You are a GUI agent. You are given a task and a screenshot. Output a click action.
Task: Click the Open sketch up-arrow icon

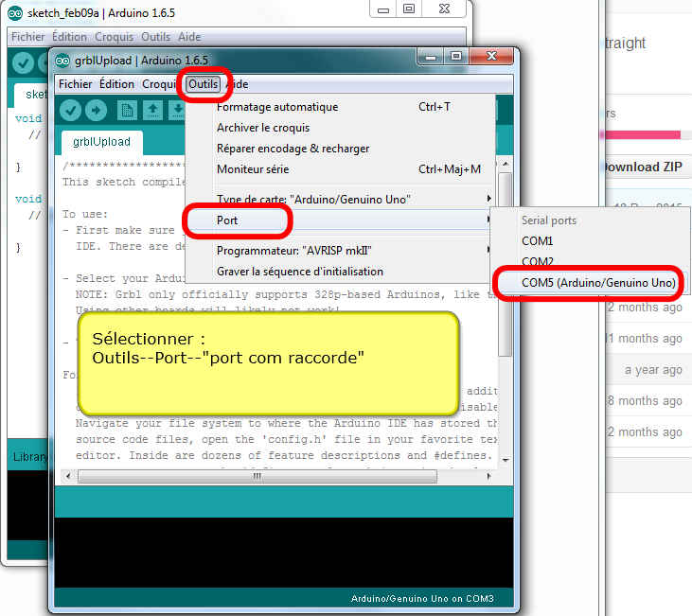point(152,111)
